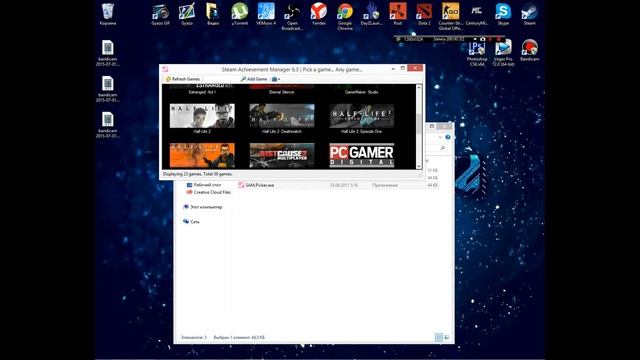Select the Just Cause 2 Multiplayer thumbnail
This screenshot has height=360, width=640.
point(282,155)
